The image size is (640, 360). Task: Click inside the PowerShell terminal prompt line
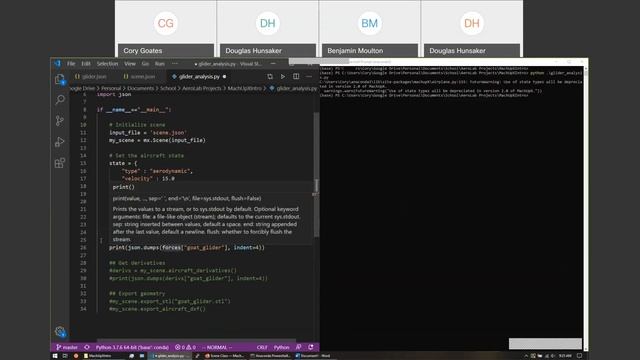click(424, 95)
